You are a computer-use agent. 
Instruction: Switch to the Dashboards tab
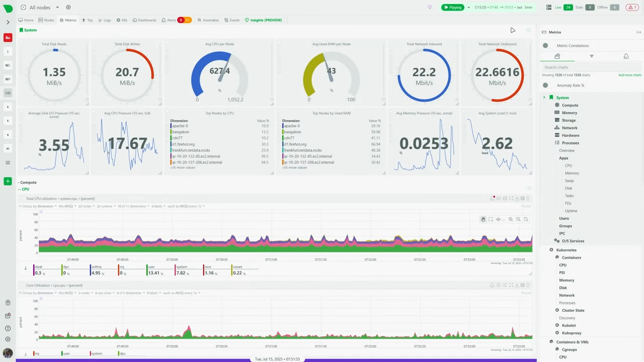(144, 20)
